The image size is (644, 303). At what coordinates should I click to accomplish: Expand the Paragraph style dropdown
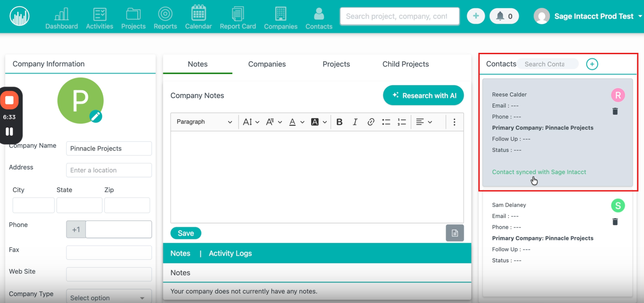pos(204,122)
